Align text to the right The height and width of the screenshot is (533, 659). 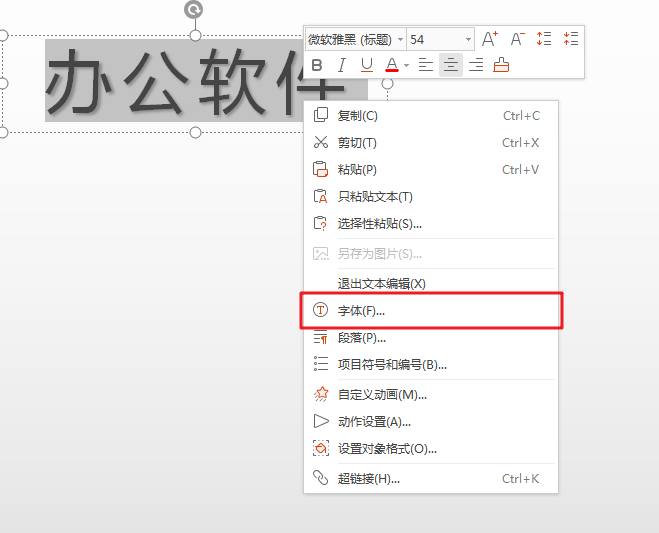coord(476,65)
